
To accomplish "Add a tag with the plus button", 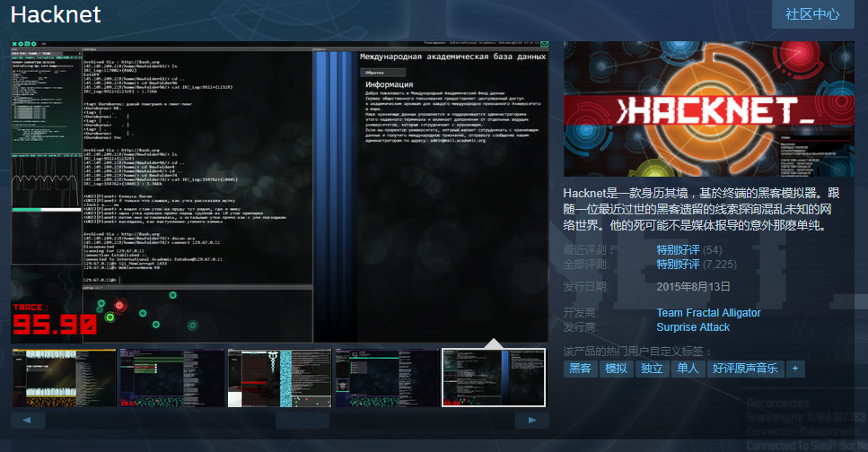I will click(x=795, y=369).
